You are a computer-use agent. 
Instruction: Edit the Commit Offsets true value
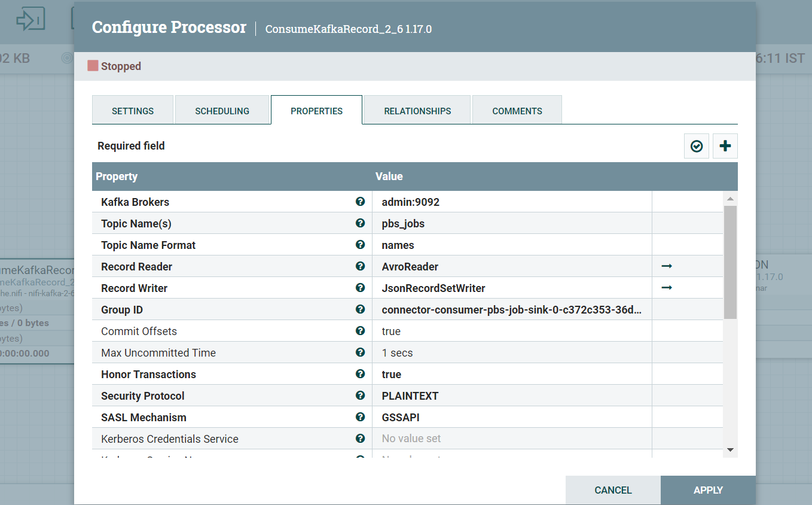(511, 331)
